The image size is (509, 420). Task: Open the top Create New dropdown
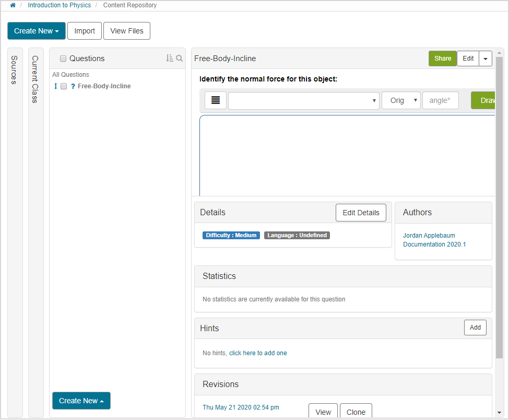click(x=36, y=31)
